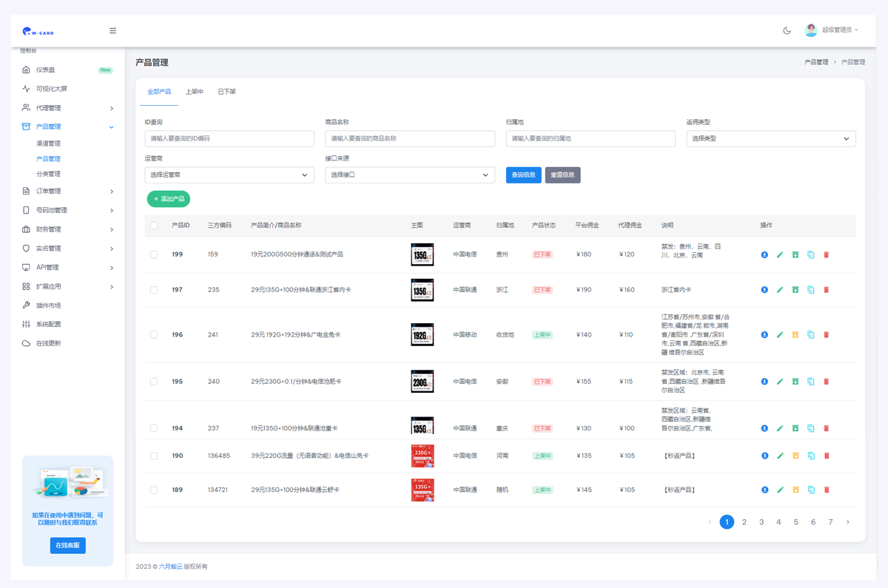Switch to the 已下架 tab
Image resolution: width=888 pixels, height=588 pixels.
coord(226,92)
